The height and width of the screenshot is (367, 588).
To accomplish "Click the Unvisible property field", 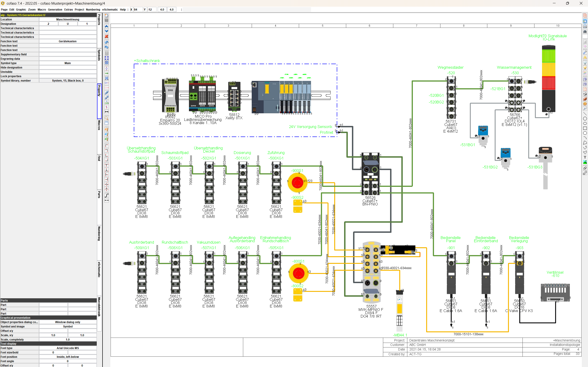I will (68, 72).
